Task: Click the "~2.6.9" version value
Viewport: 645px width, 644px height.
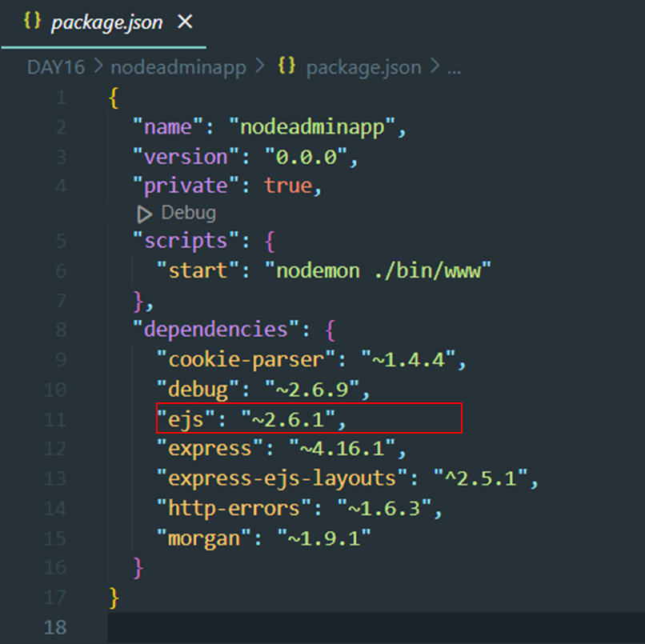Action: pyautogui.click(x=312, y=390)
